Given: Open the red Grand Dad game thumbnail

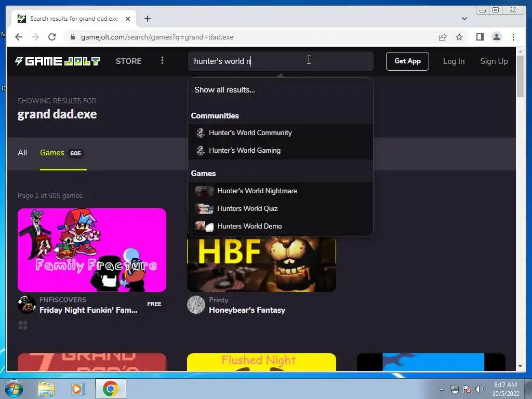Looking at the screenshot, I should pyautogui.click(x=92, y=362).
